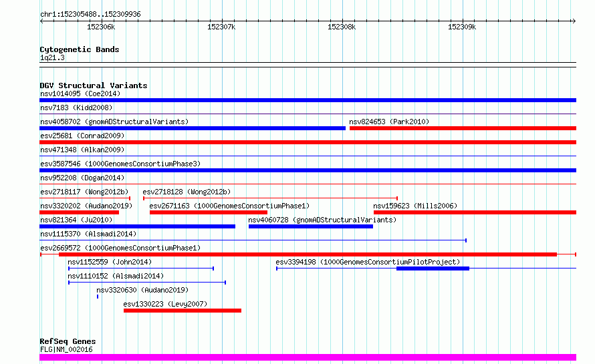Select the thin blue nsv1115370 variant line
Viewport: 595px width, 364px height.
click(x=253, y=240)
